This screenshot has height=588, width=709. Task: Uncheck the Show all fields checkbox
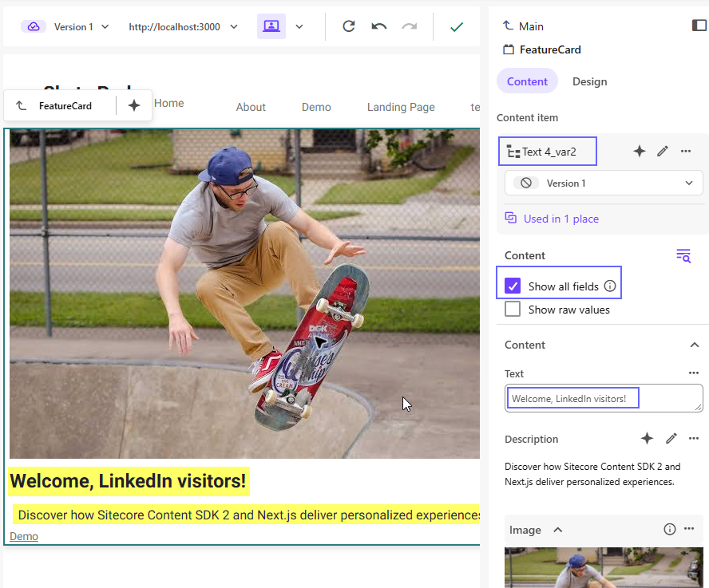[513, 286]
